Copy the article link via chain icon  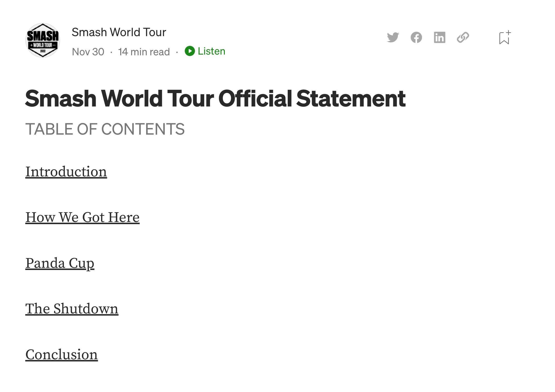pos(463,38)
